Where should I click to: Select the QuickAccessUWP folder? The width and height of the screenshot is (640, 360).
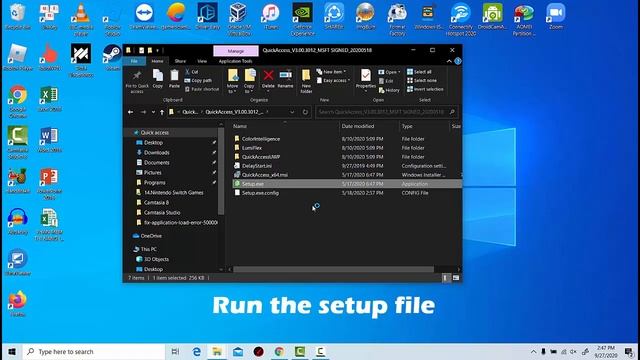click(261, 157)
